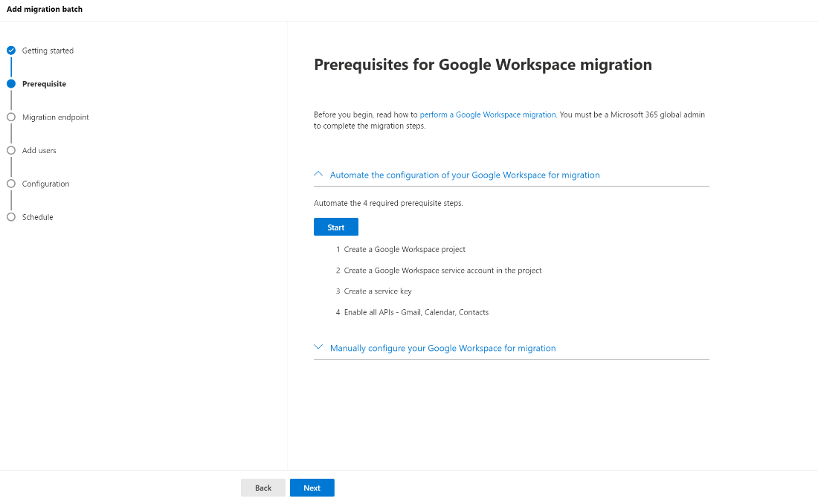Image resolution: width=818 pixels, height=504 pixels.
Task: Collapse the Automate configuration section chevron
Action: (318, 174)
